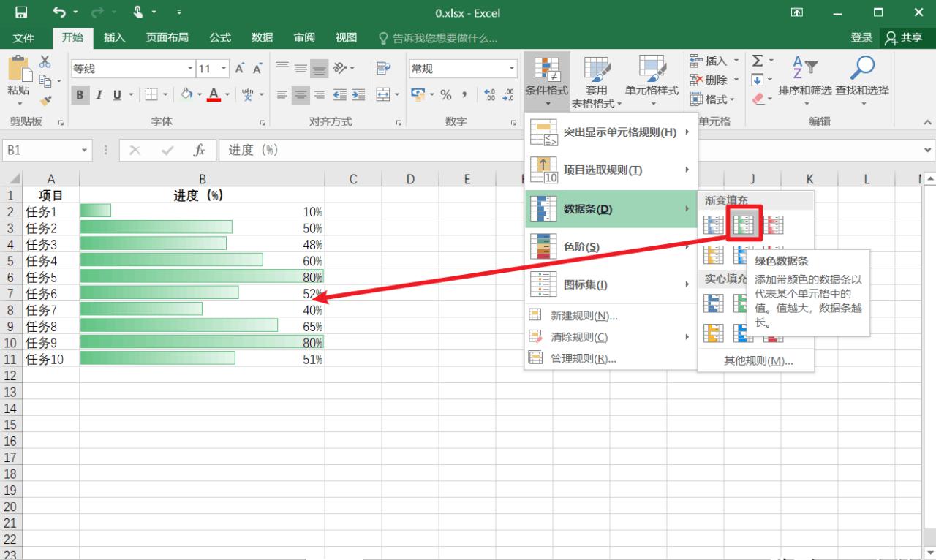Open the underline style dropdown arrow
Image resolution: width=936 pixels, height=560 pixels.
(x=132, y=94)
